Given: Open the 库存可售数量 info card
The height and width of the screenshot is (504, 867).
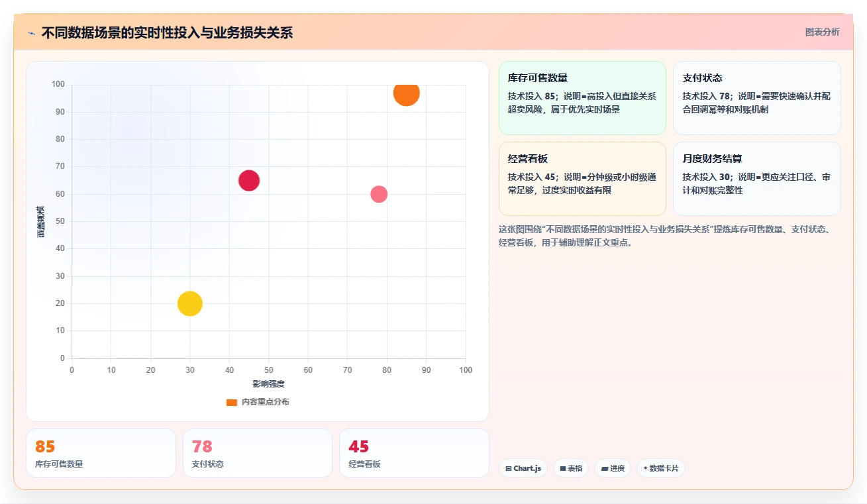Looking at the screenshot, I should coord(582,98).
